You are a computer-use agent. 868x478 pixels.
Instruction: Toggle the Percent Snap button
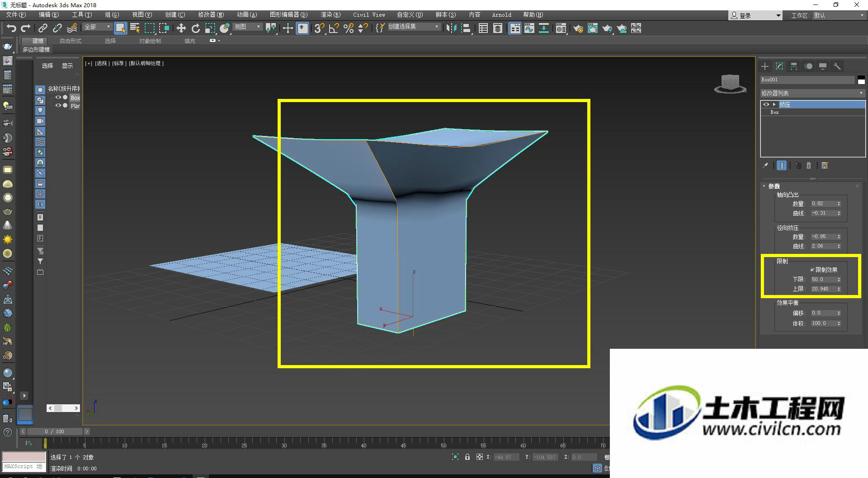(x=348, y=28)
